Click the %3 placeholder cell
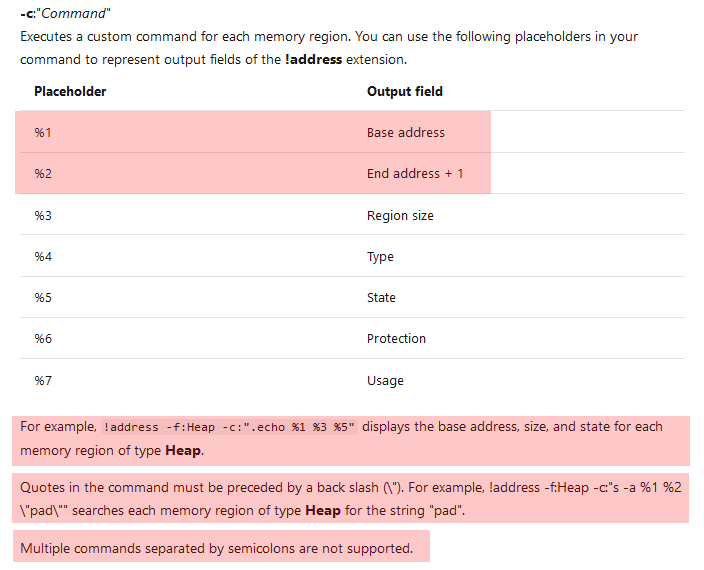The image size is (704, 570). [x=43, y=215]
